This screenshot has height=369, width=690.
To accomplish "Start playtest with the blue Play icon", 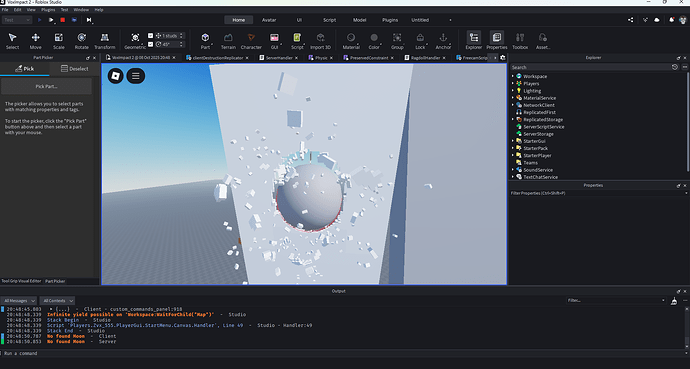I will pyautogui.click(x=40, y=20).
